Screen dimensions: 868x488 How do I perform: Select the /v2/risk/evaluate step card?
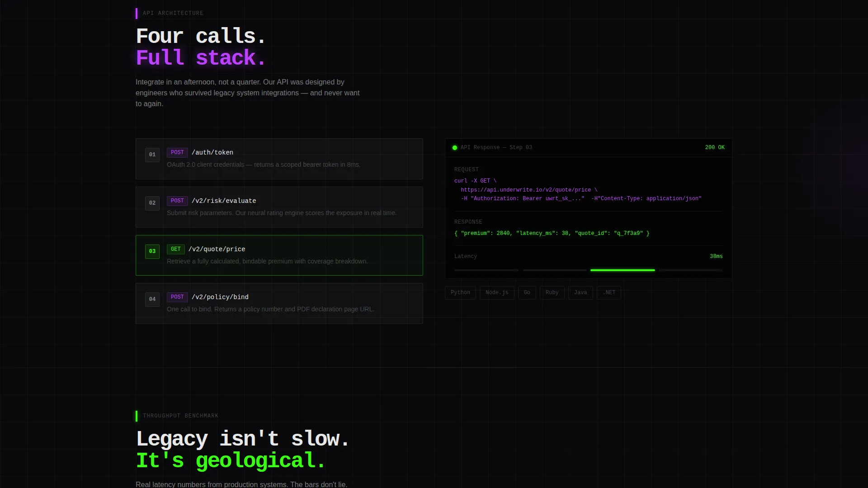(279, 207)
